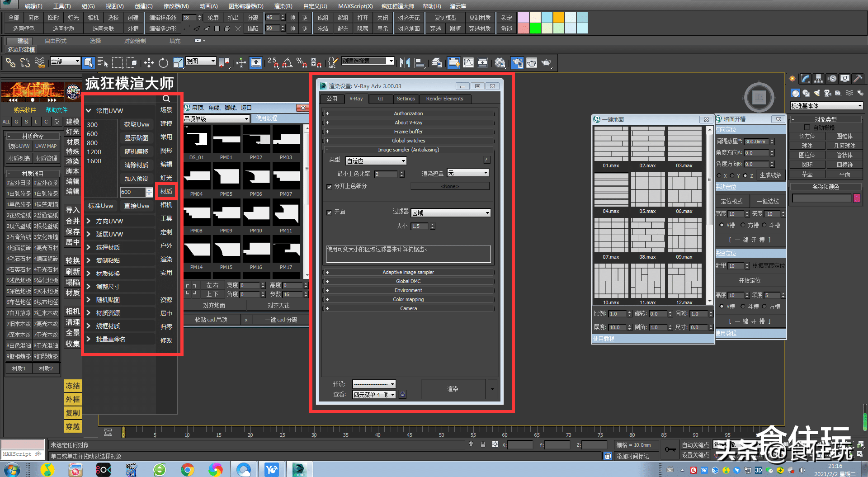Image resolution: width=868 pixels, height=477 pixels.
Task: Pick the orange color swatch in toolbar
Action: point(559,17)
